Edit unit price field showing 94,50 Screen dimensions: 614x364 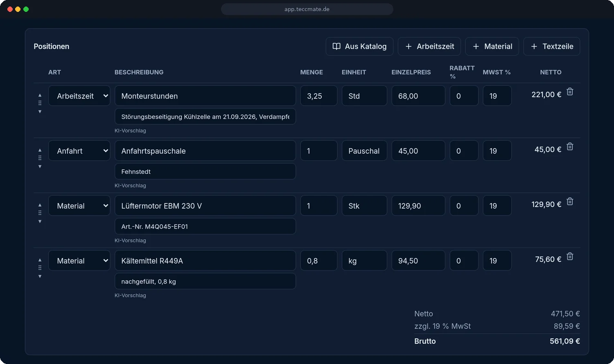pos(418,261)
